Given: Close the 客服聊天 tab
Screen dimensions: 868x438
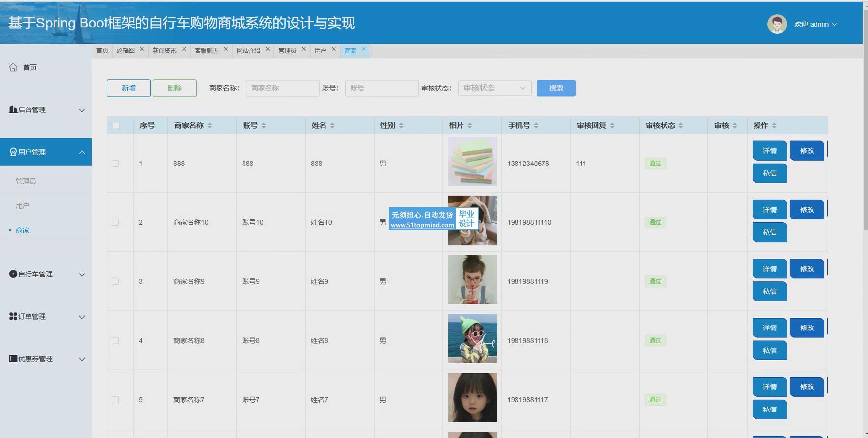Looking at the screenshot, I should tap(226, 49).
